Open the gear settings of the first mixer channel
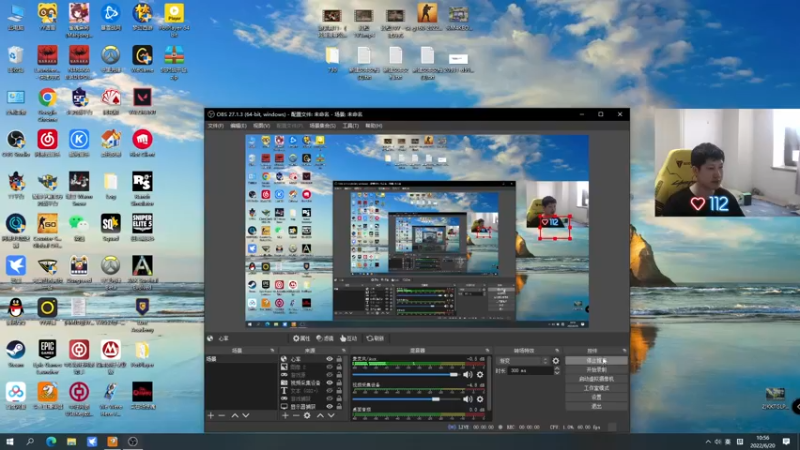This screenshot has width=800, height=450. (480, 374)
